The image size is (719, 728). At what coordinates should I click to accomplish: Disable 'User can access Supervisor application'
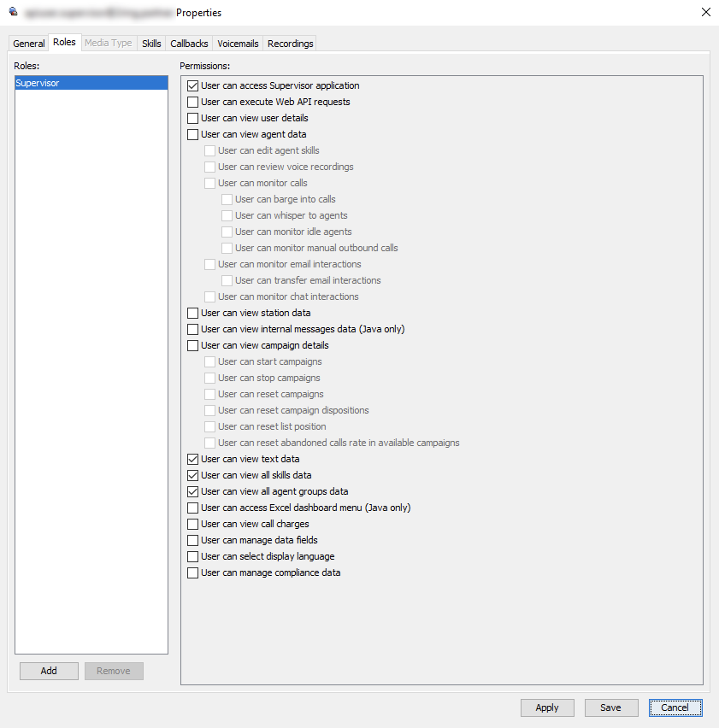[x=192, y=85]
